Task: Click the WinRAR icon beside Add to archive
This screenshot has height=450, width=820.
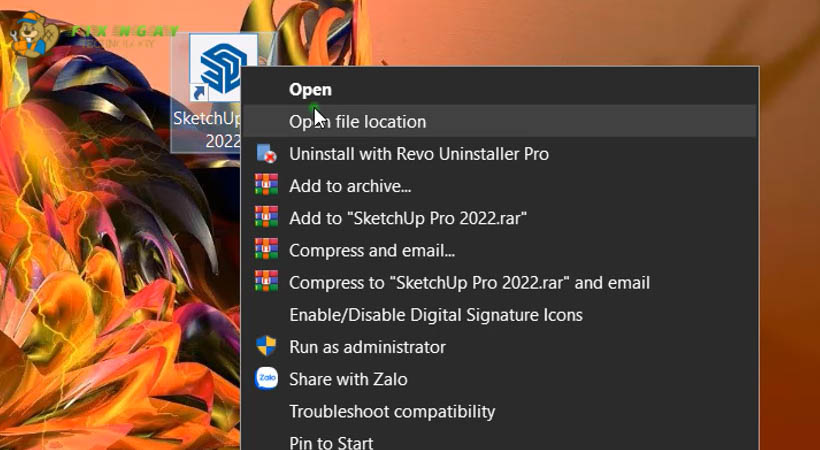Action: (266, 186)
